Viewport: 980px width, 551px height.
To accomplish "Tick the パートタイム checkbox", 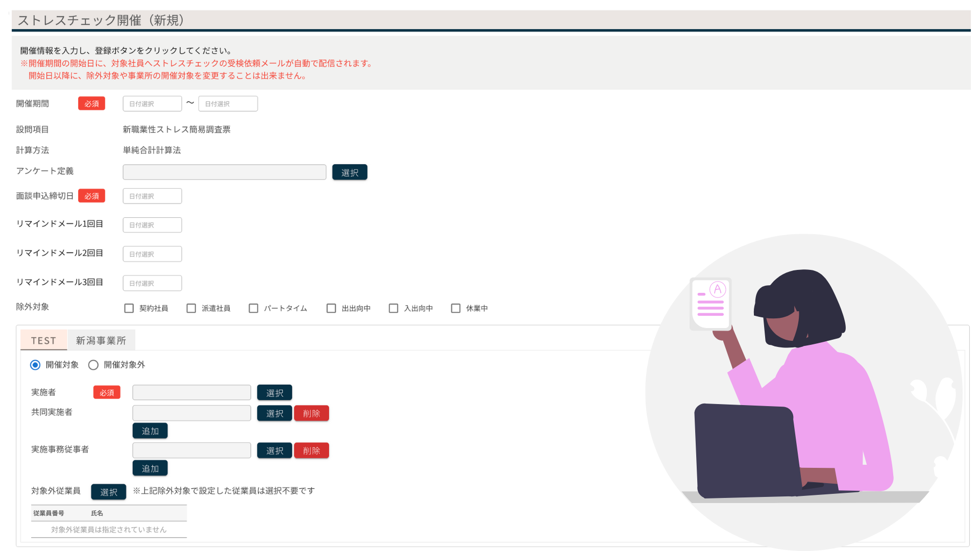I will [x=254, y=308].
